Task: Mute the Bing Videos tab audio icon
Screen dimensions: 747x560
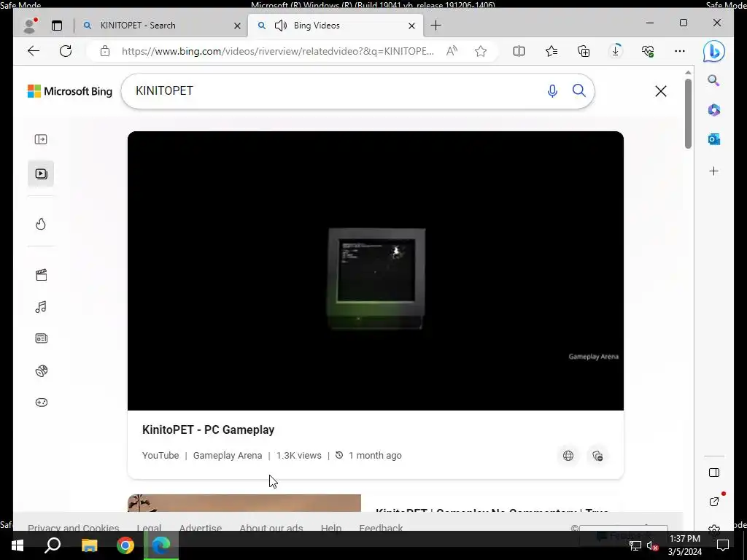Action: (x=281, y=26)
